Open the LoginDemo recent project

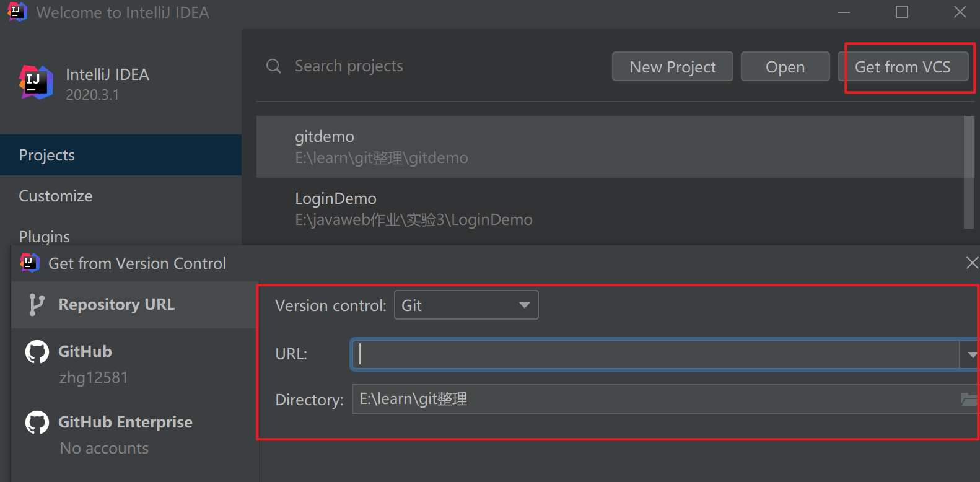(x=610, y=209)
